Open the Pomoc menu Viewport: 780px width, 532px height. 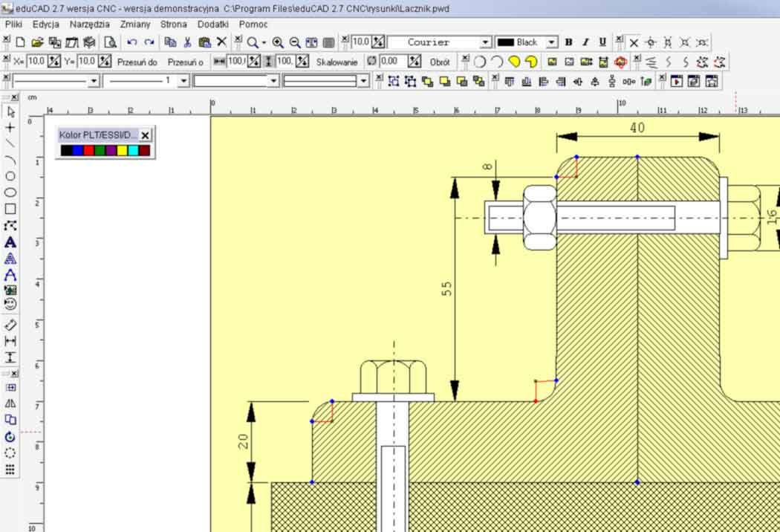[x=253, y=24]
